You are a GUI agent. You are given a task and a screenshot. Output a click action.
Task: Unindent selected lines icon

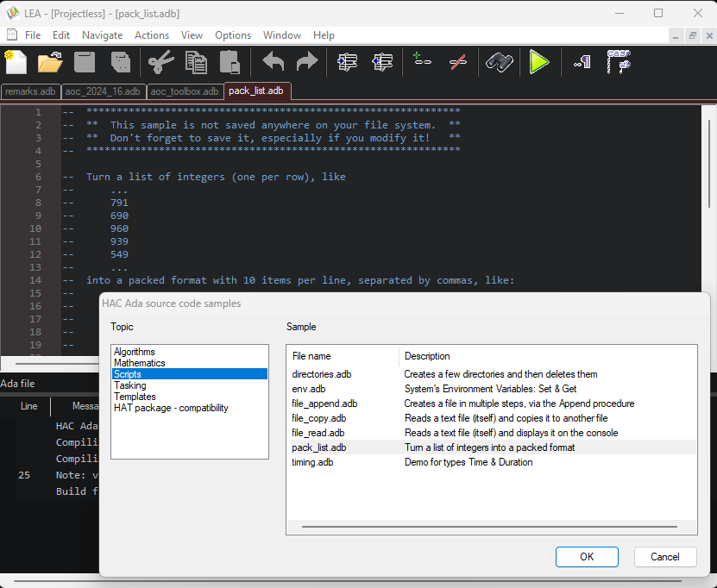pyautogui.click(x=382, y=62)
